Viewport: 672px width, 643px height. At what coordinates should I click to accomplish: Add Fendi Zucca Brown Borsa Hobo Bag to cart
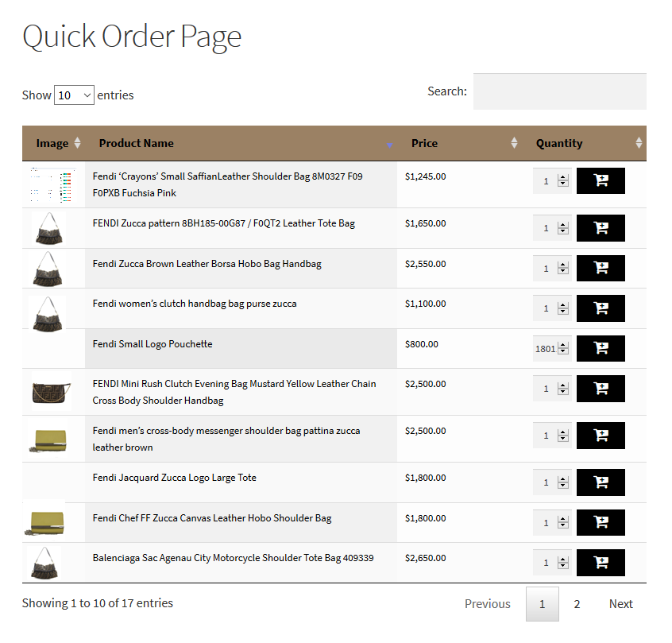pos(601,268)
